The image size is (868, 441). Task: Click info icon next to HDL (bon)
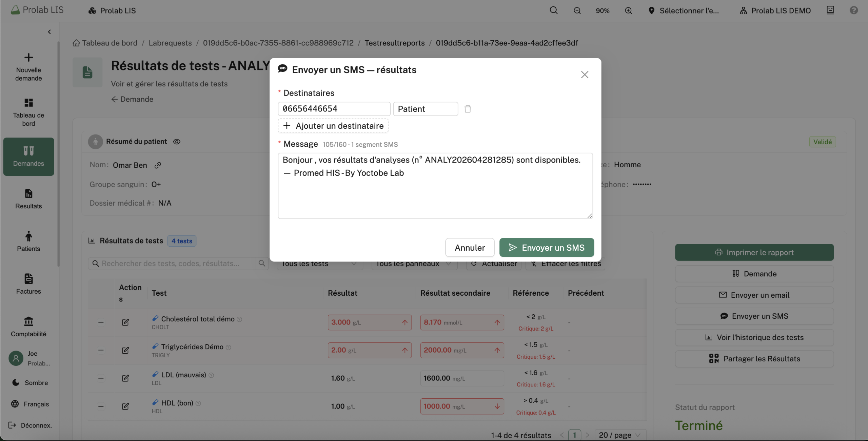tap(198, 403)
